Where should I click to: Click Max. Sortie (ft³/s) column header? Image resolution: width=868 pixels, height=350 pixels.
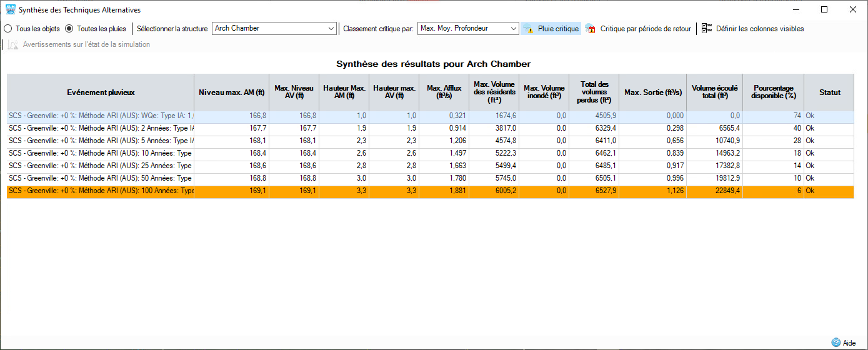click(x=653, y=92)
